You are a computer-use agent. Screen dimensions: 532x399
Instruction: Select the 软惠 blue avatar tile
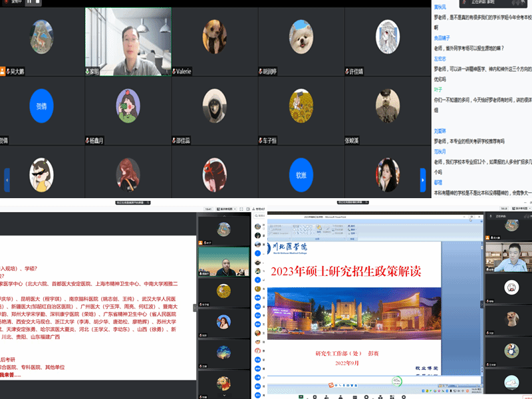(301, 176)
